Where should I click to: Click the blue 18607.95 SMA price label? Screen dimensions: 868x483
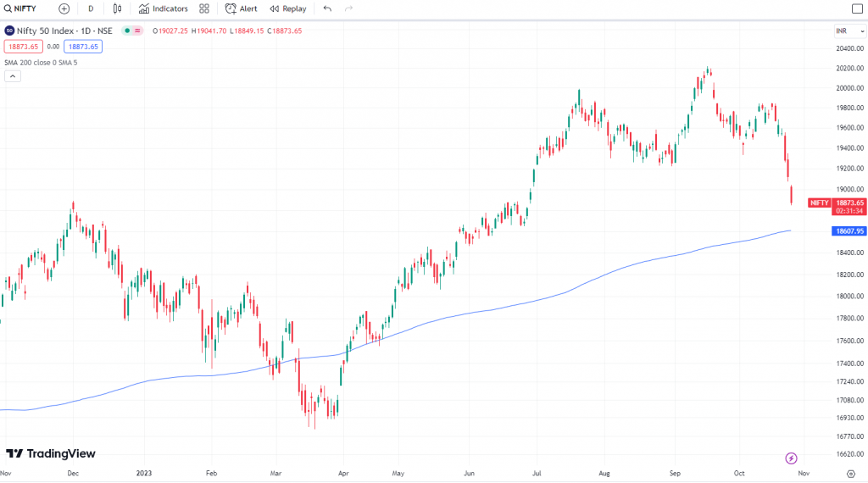pyautogui.click(x=849, y=230)
